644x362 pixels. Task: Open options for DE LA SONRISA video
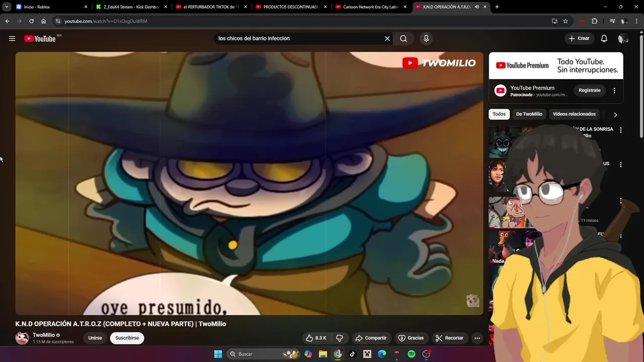621,130
